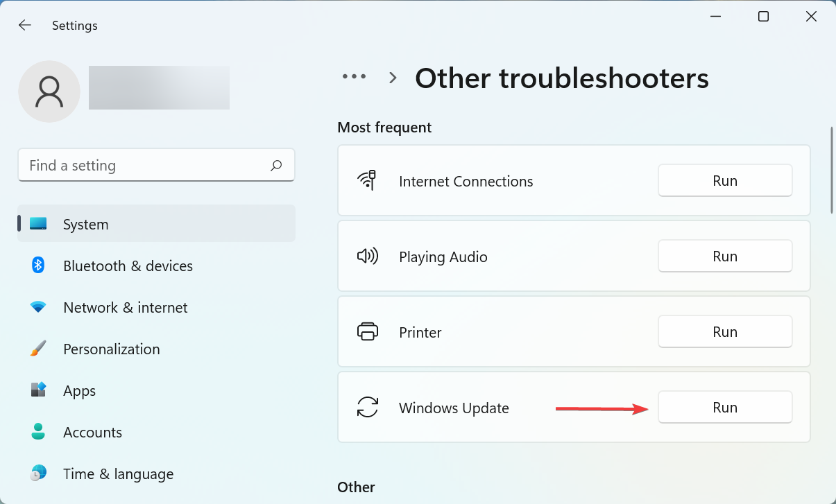836x504 pixels.
Task: Click the Windows Update sync icon
Action: (368, 408)
